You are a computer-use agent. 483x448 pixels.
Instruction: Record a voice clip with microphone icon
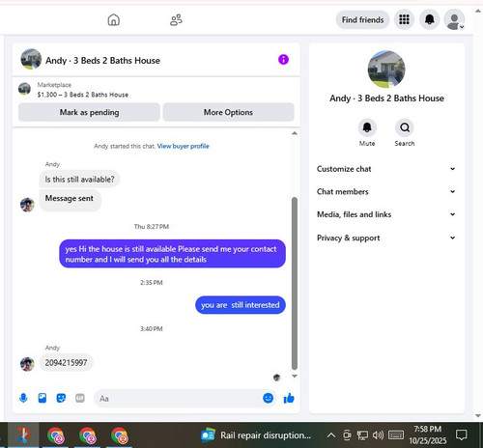pos(23,398)
